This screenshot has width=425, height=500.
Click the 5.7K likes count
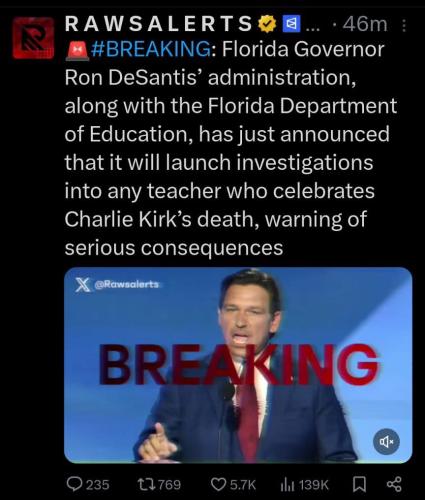(243, 484)
